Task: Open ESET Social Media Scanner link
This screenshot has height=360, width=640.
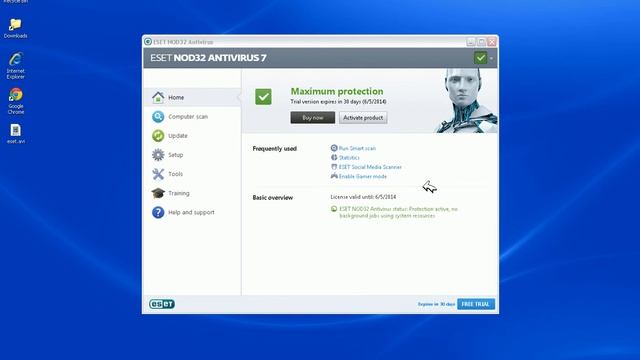Action: click(x=370, y=167)
